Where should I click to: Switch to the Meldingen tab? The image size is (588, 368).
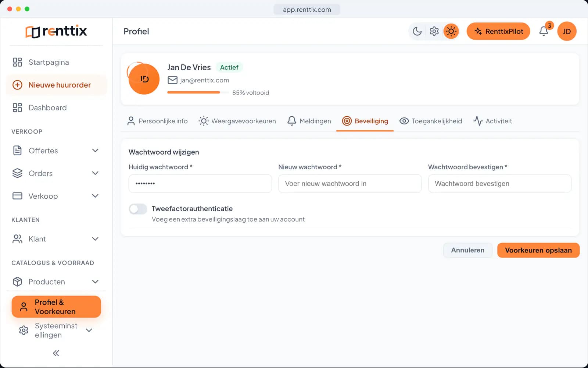309,121
